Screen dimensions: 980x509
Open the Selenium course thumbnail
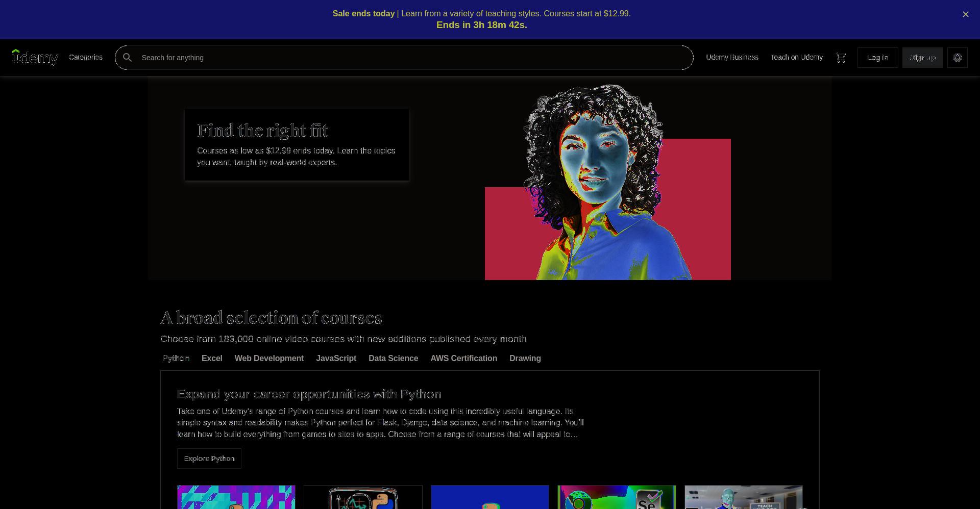617,497
